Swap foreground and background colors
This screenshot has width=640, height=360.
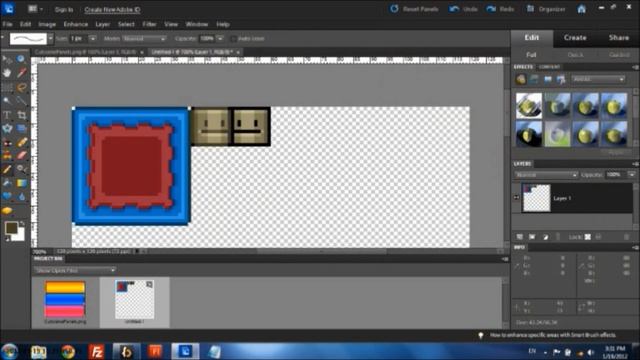22,224
